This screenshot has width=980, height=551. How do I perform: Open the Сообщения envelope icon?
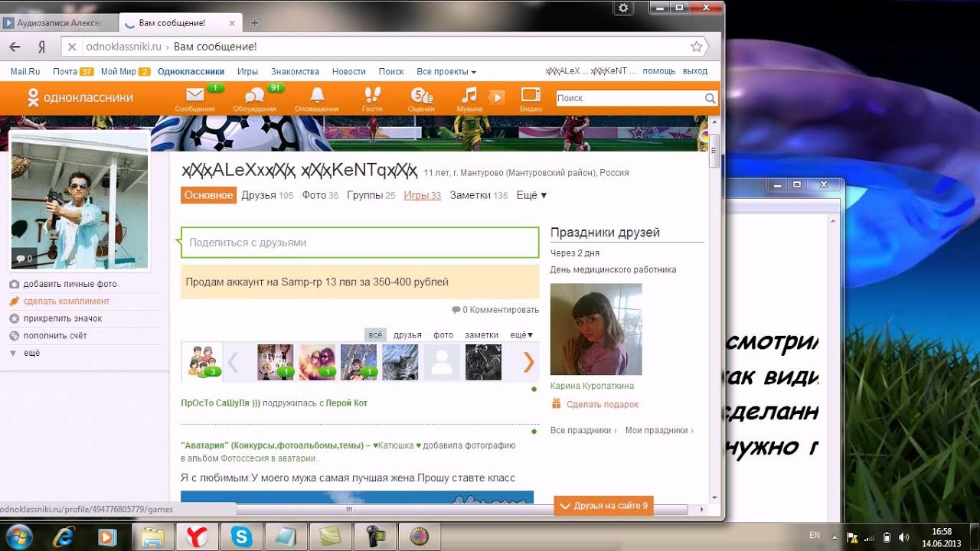[x=194, y=96]
